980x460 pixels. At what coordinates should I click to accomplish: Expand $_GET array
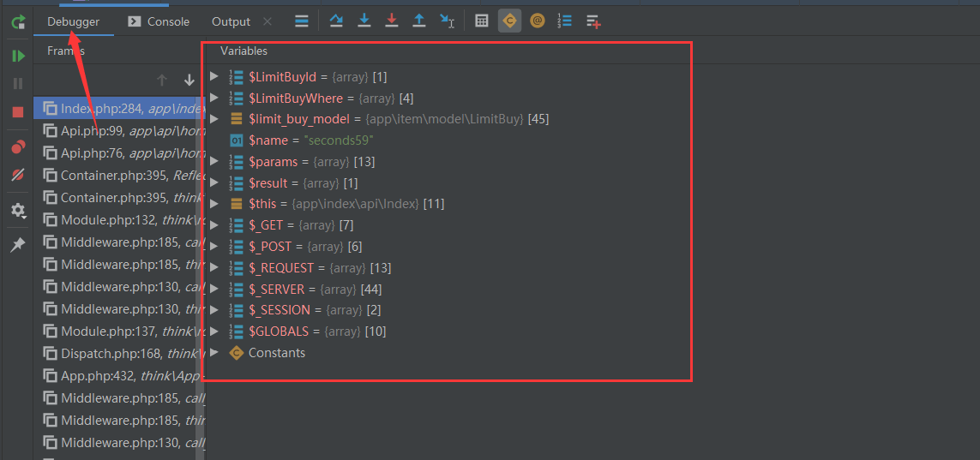pos(214,224)
